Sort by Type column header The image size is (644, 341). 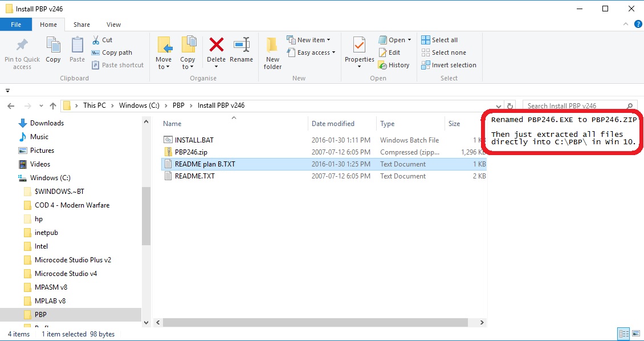click(x=388, y=124)
